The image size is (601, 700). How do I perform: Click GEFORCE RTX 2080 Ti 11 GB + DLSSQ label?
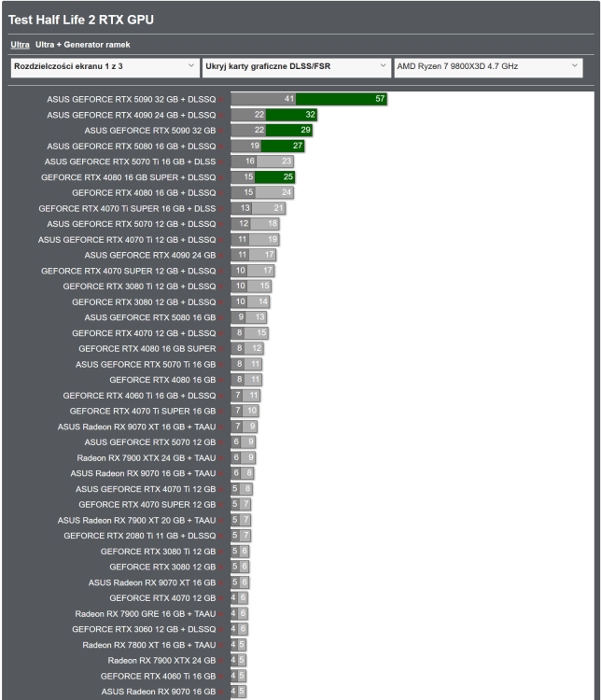tap(140, 536)
